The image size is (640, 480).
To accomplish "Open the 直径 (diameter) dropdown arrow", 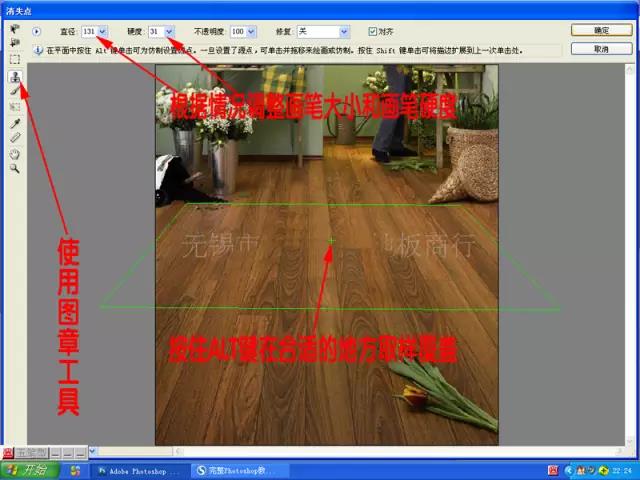I will 102,31.
